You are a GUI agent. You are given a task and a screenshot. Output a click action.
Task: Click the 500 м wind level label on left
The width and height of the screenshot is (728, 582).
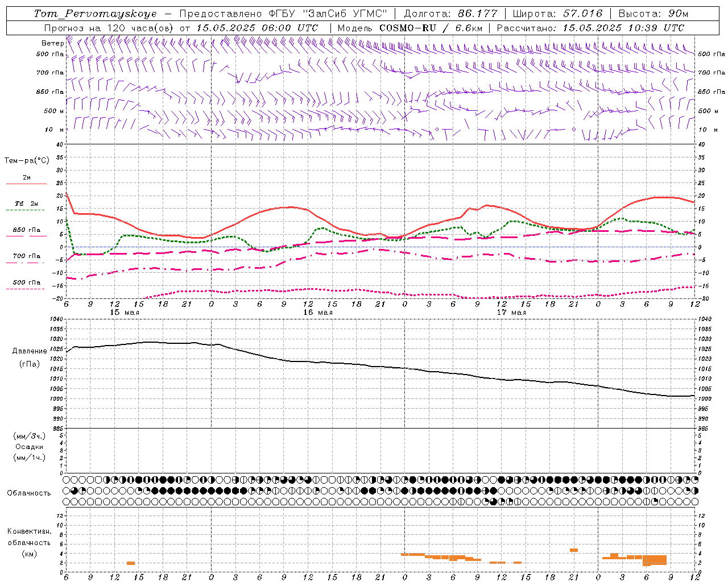[54, 111]
